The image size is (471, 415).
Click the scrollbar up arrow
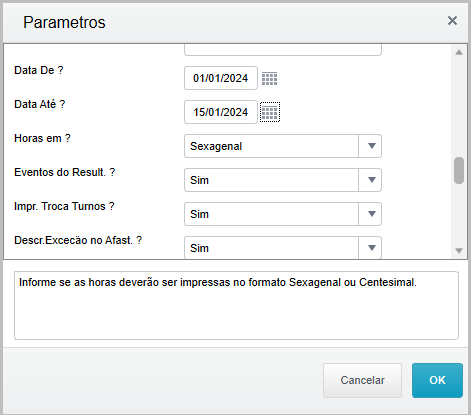tap(459, 52)
